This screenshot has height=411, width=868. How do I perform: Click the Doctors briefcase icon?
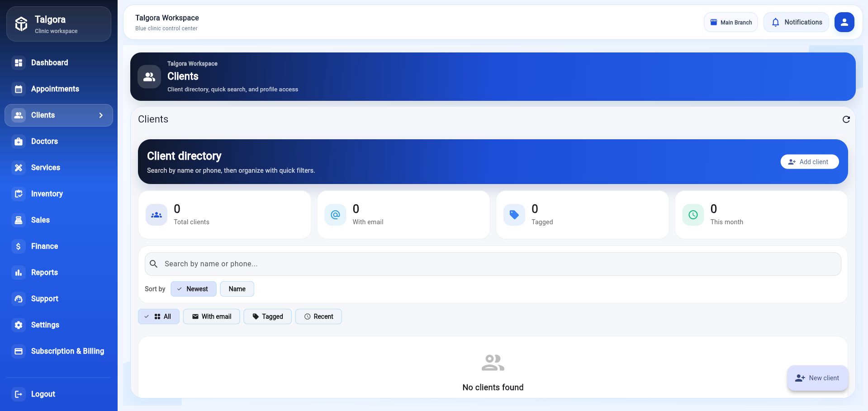click(19, 142)
